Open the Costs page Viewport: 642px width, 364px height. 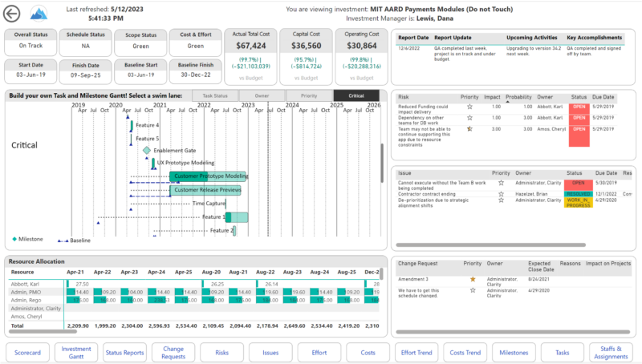(x=368, y=353)
